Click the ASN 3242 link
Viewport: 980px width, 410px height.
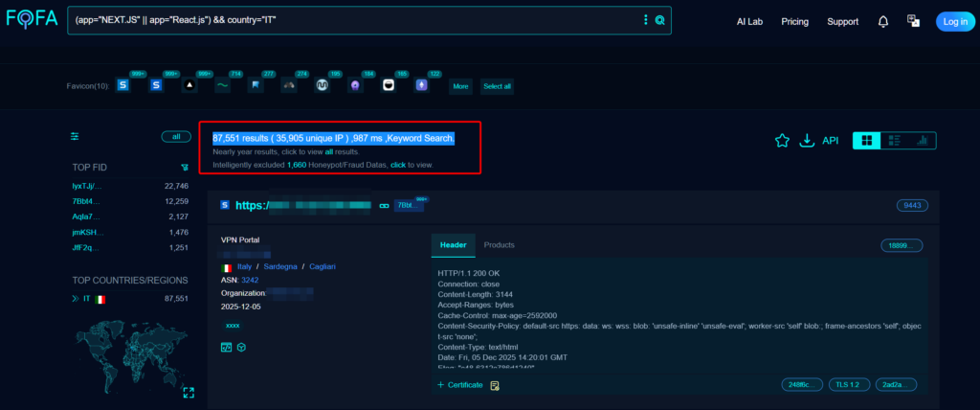tap(250, 280)
